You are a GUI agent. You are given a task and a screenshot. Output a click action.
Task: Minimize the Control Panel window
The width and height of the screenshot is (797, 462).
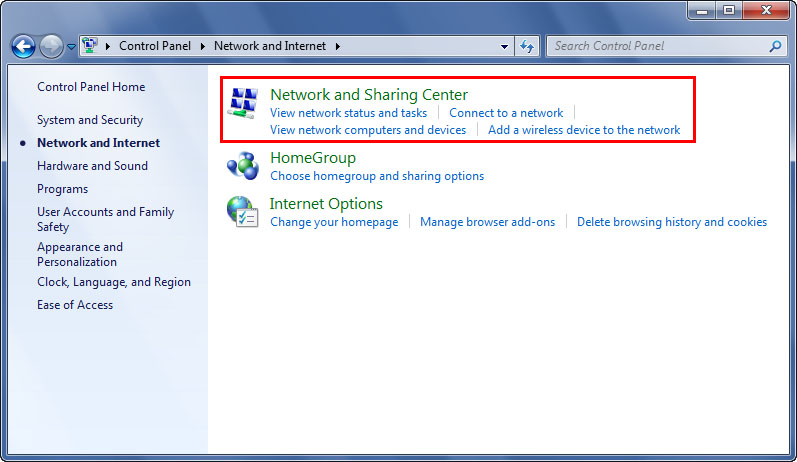click(x=702, y=10)
